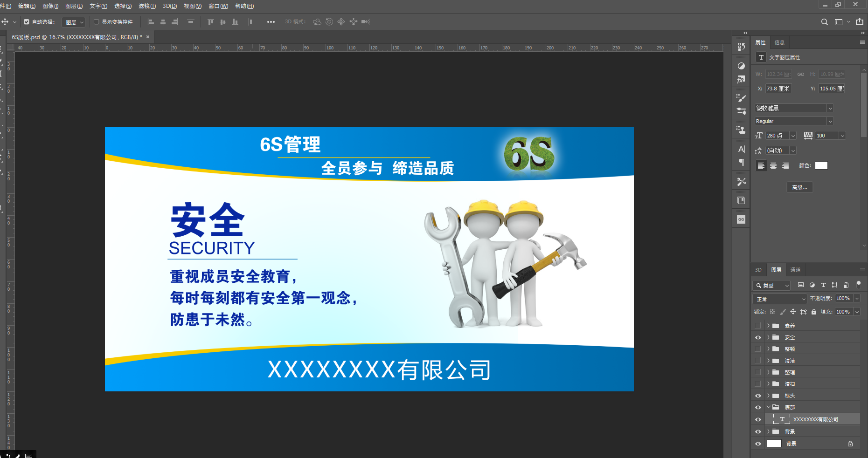This screenshot has width=868, height=458.
Task: Click the lock-all padlock icon in Layers
Action: pyautogui.click(x=814, y=312)
